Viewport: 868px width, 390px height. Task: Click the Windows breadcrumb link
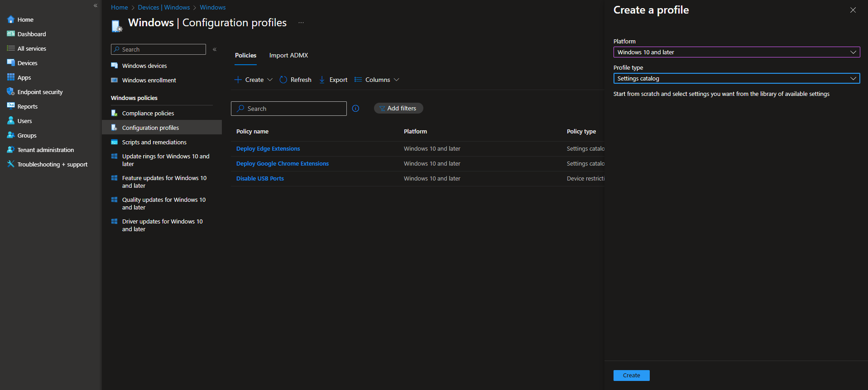point(213,7)
